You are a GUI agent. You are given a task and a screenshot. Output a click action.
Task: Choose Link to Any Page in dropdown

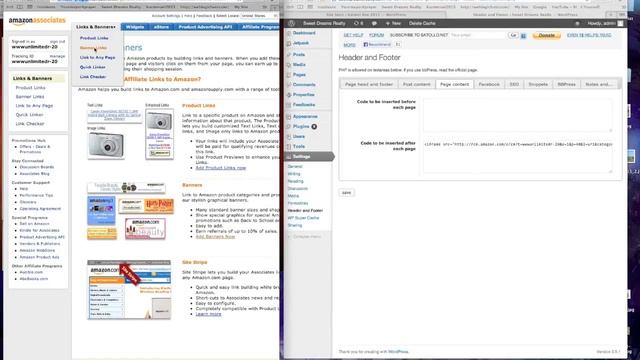(x=97, y=58)
